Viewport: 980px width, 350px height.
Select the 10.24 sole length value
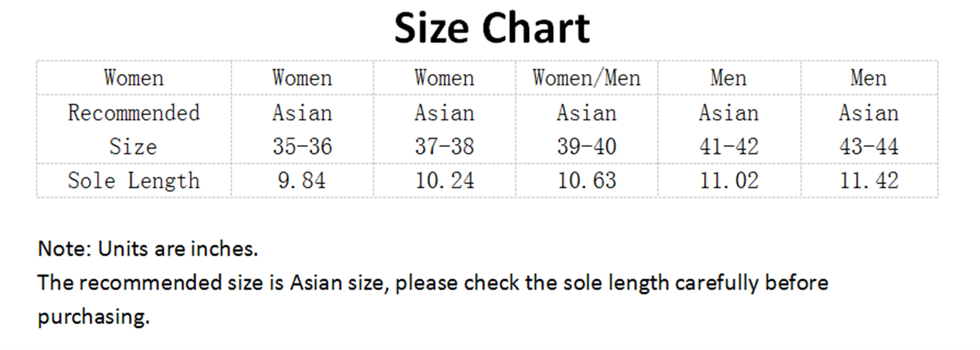444,180
